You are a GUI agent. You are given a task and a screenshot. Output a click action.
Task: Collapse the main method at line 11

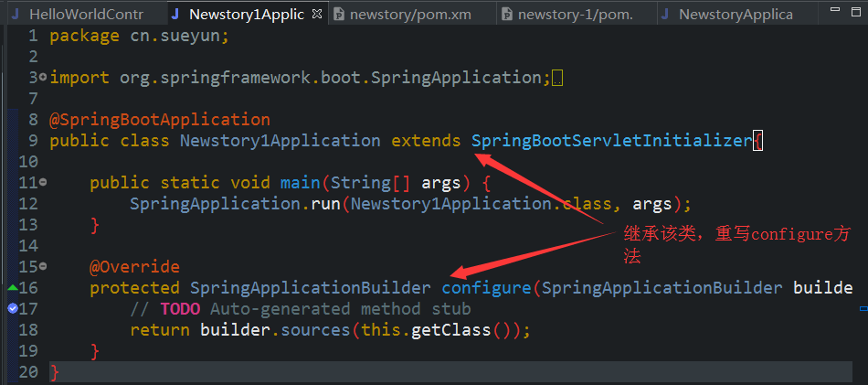point(43,182)
